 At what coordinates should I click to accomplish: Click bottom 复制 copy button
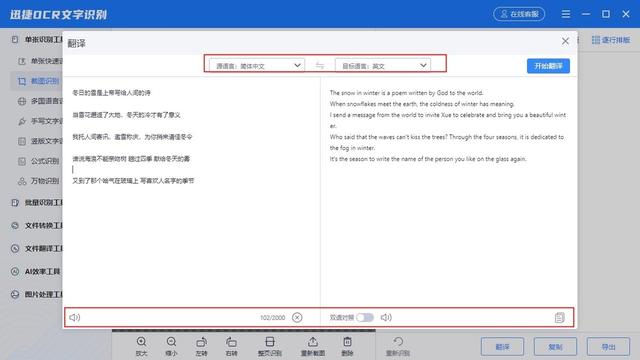(x=555, y=347)
